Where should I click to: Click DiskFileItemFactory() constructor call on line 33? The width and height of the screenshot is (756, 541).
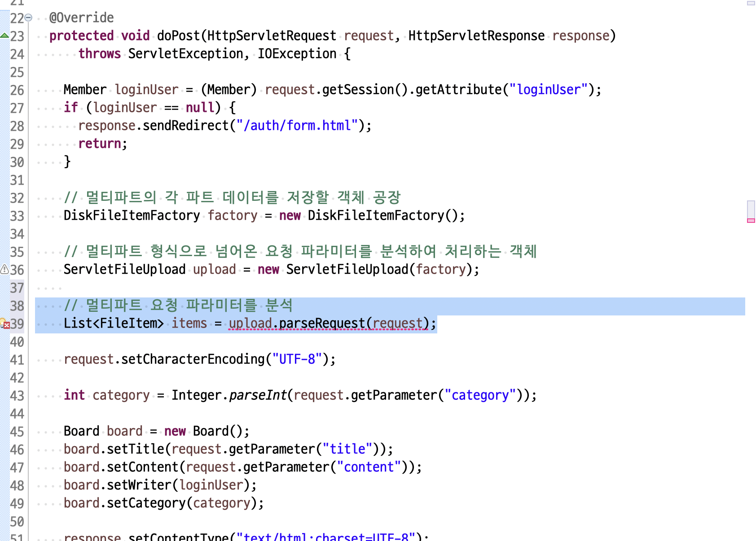(382, 215)
